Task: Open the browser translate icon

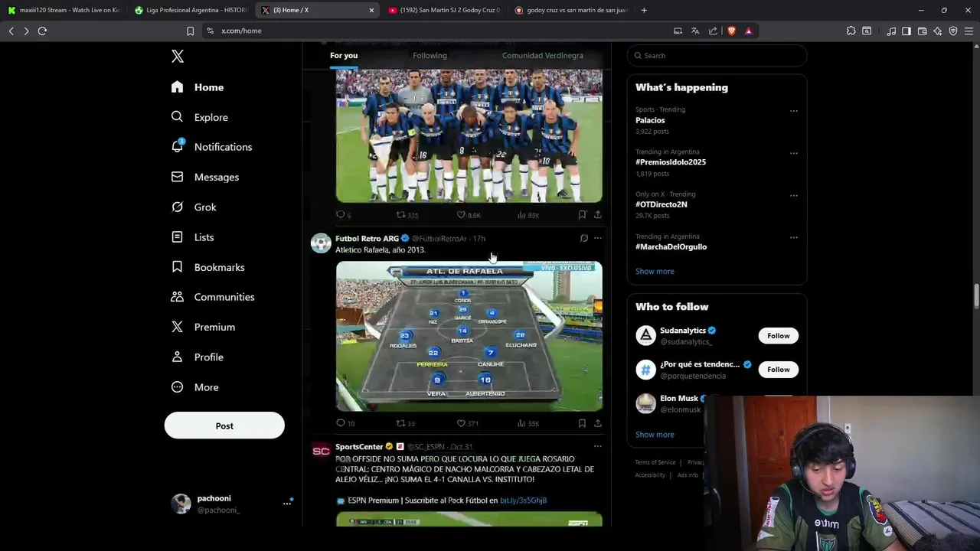Action: [695, 31]
